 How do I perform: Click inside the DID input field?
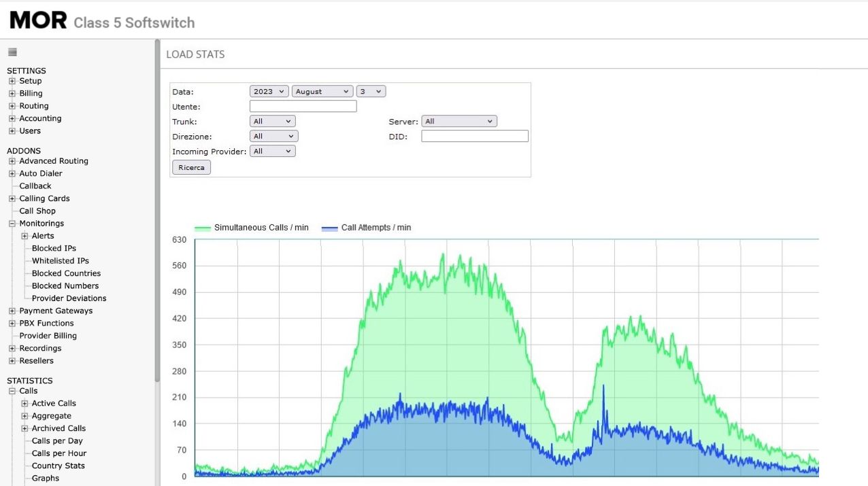click(x=474, y=136)
